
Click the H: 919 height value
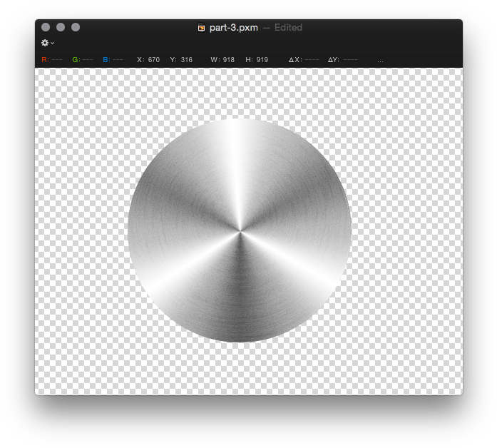[x=257, y=60]
